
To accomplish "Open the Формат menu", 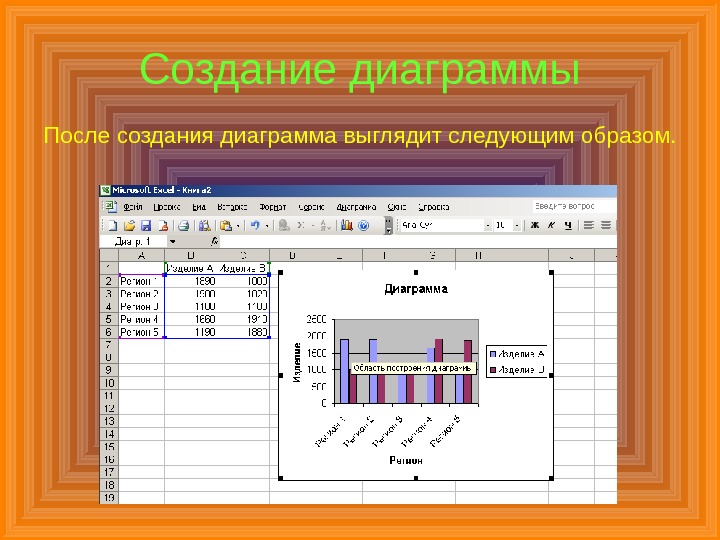I will [273, 207].
